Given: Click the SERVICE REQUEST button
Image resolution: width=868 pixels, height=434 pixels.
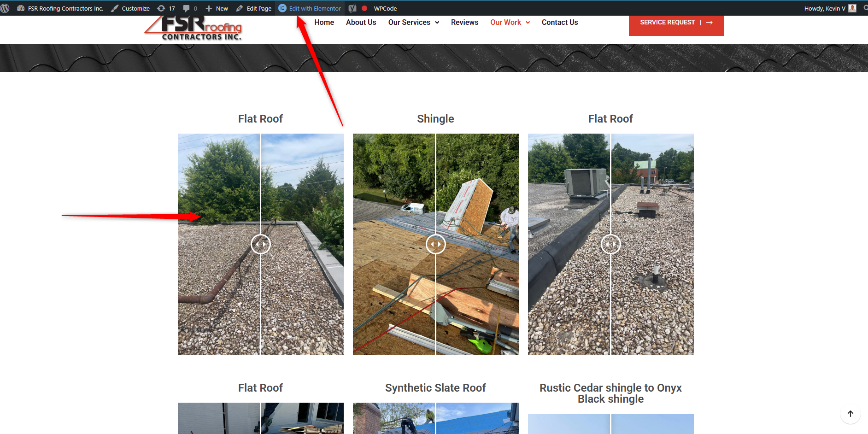Looking at the screenshot, I should click(x=676, y=23).
